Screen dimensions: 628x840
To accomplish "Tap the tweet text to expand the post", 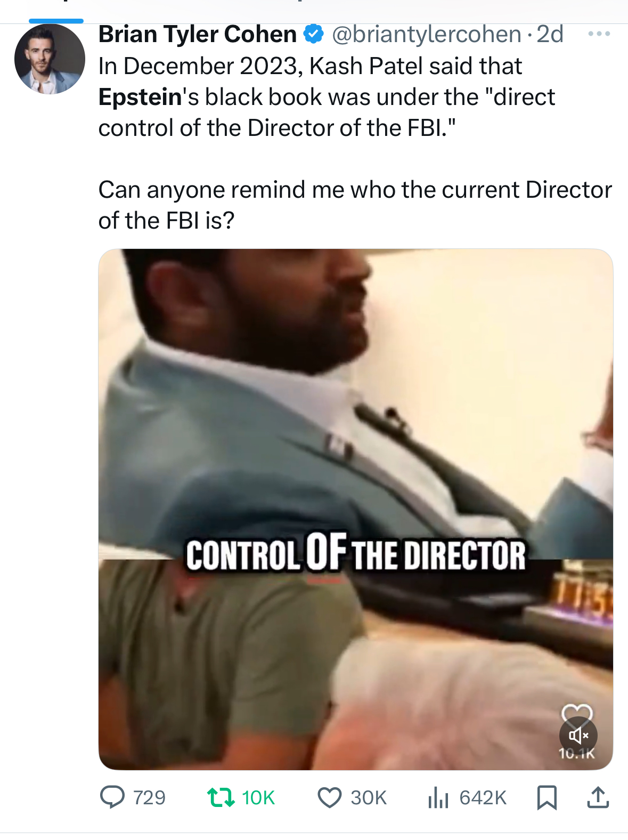I will click(x=355, y=143).
